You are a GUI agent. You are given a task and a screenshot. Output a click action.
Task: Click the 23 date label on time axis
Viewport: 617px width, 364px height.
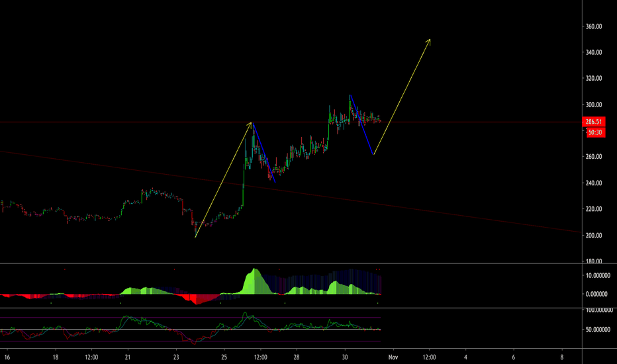click(176, 357)
